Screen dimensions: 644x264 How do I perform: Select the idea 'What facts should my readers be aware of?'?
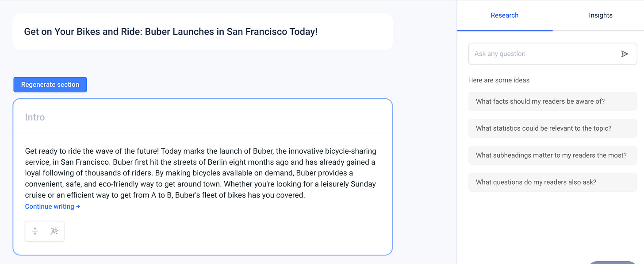[552, 101]
